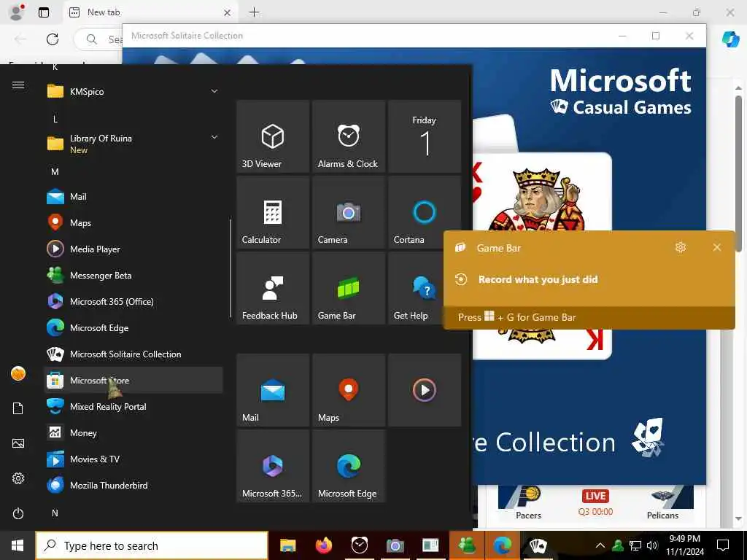Open Edge tab actions menu
The image size is (747, 560).
tap(43, 12)
